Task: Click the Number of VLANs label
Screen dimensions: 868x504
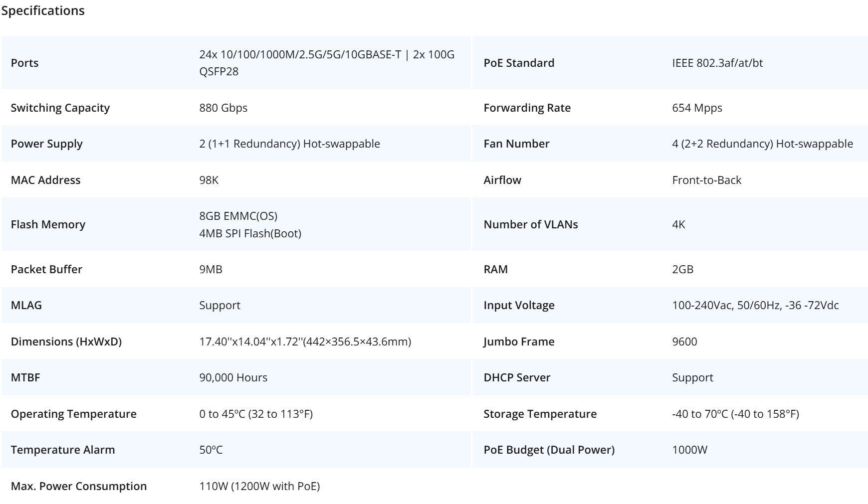Action: coord(530,224)
